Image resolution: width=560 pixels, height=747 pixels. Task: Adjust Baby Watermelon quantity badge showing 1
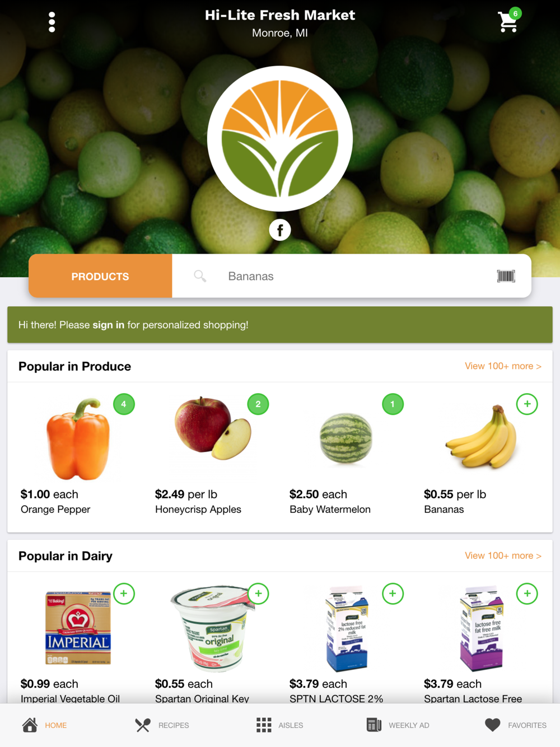pyautogui.click(x=393, y=404)
